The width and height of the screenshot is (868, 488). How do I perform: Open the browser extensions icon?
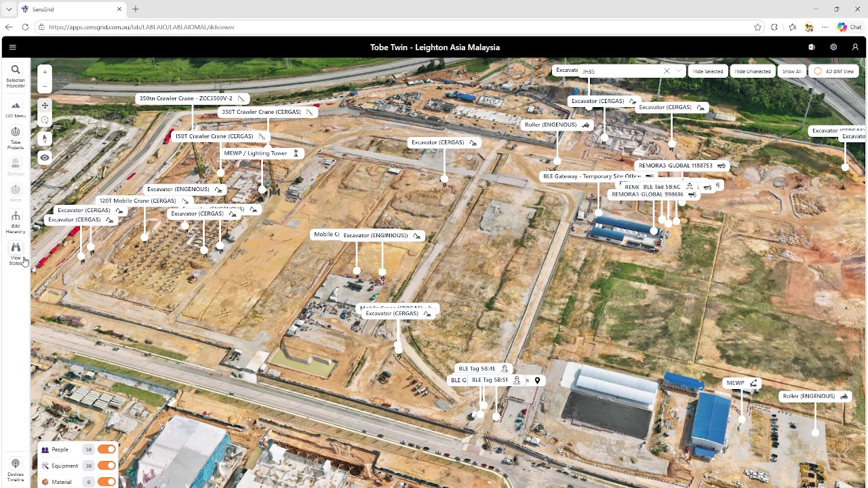click(x=774, y=27)
